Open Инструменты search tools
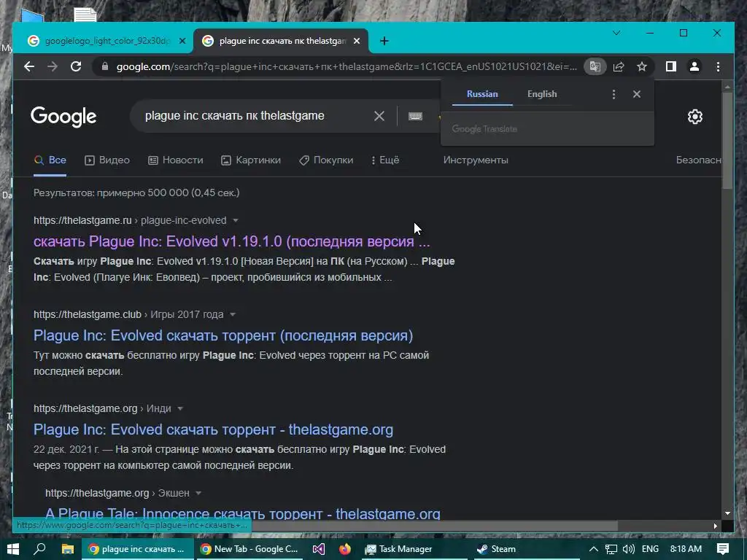Viewport: 747px width, 560px height. coord(476,160)
